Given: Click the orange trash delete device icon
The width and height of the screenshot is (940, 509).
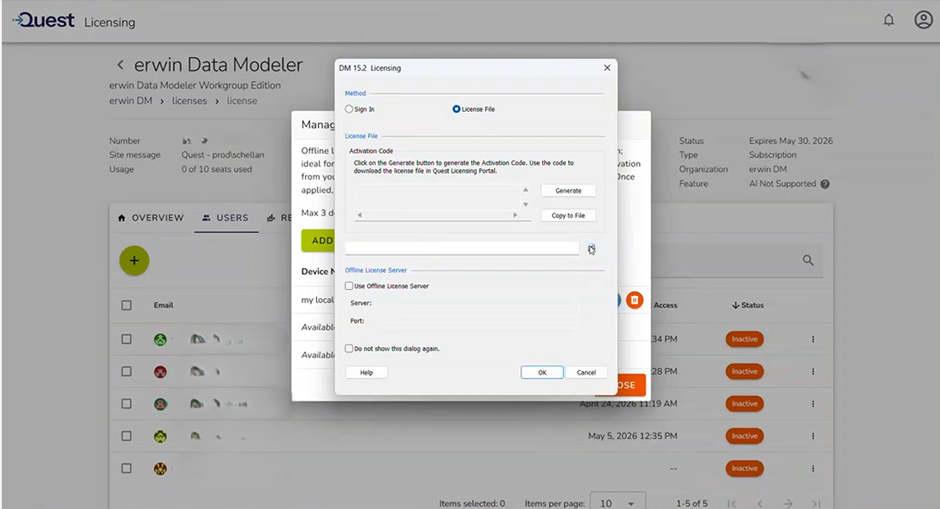Looking at the screenshot, I should (634, 300).
